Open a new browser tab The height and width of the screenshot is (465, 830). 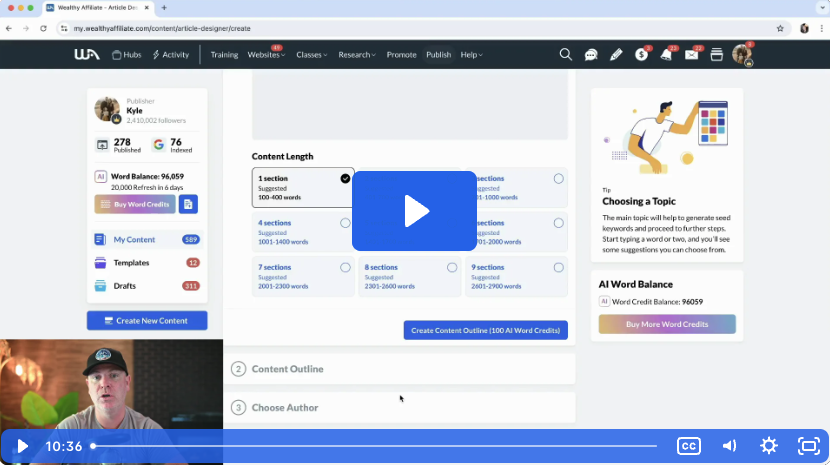coord(164,8)
